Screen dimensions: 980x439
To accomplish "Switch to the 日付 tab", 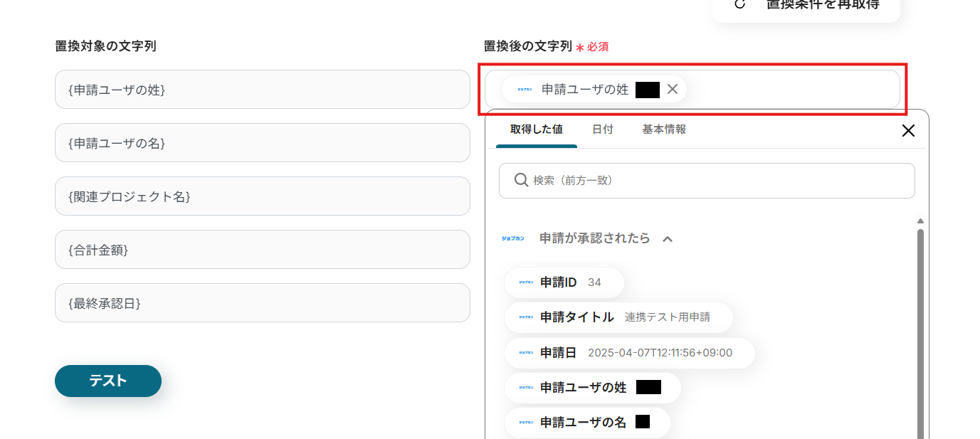I will [603, 129].
